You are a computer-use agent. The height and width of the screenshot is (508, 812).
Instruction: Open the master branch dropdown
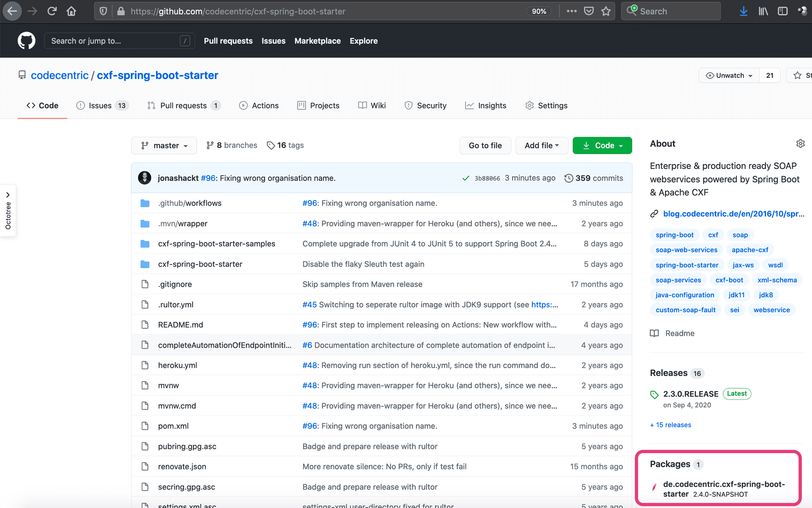point(164,146)
